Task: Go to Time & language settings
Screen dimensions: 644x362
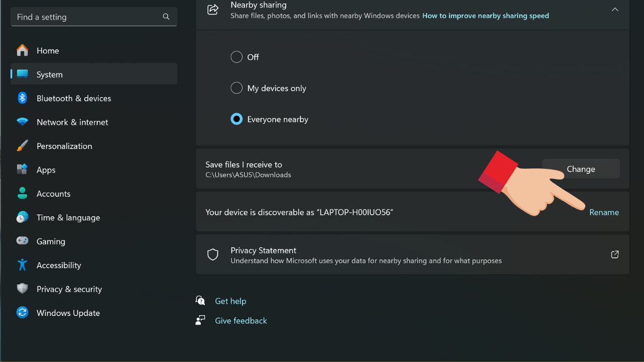Action: [x=68, y=218]
